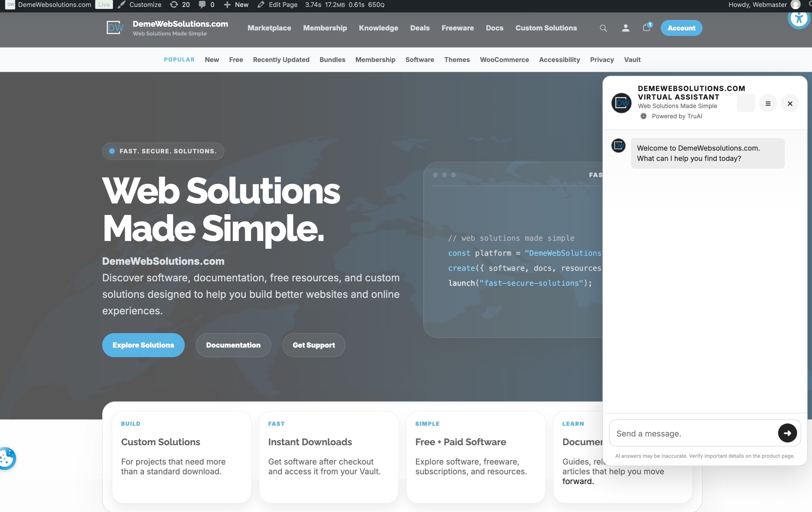Image resolution: width=812 pixels, height=512 pixels.
Task: Open Membership in the main header navigation
Action: click(x=325, y=28)
